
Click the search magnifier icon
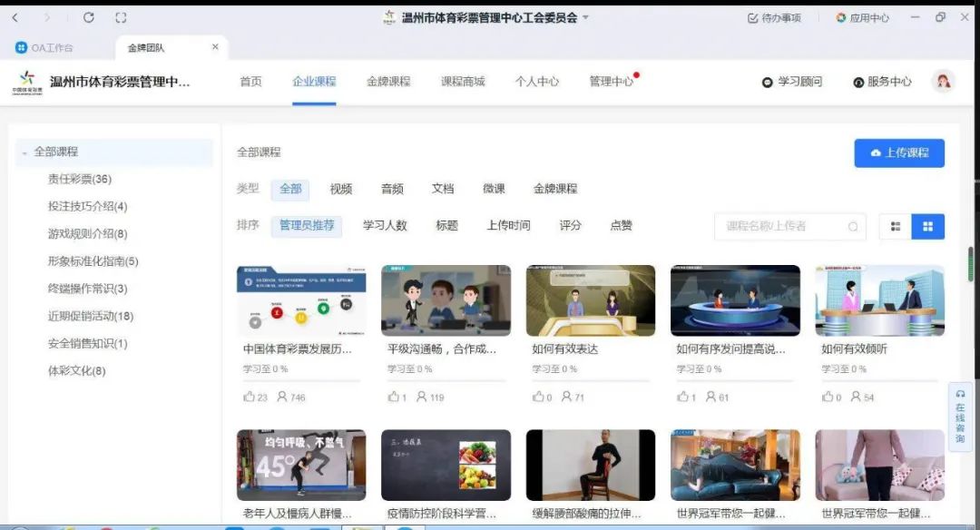(853, 226)
